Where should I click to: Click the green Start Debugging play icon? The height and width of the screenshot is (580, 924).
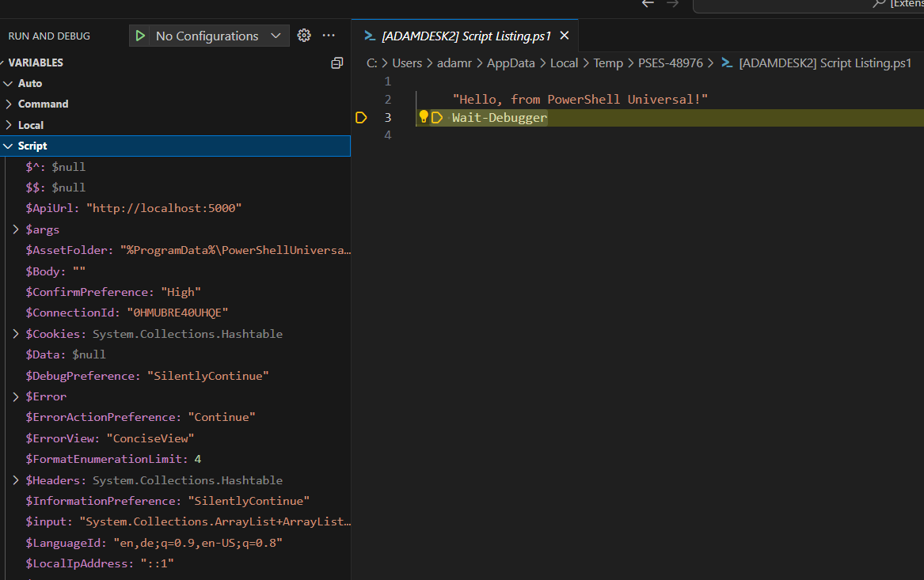pos(140,36)
